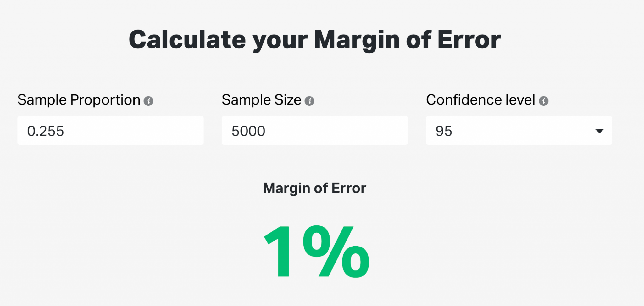Select the value 95 in the confidence combo box
This screenshot has width=644, height=306.
tap(444, 131)
